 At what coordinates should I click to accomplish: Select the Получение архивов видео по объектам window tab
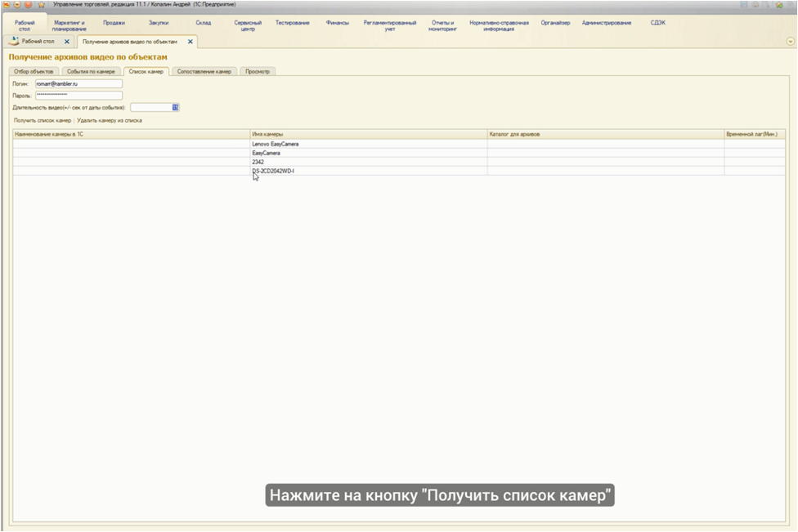[x=136, y=42]
